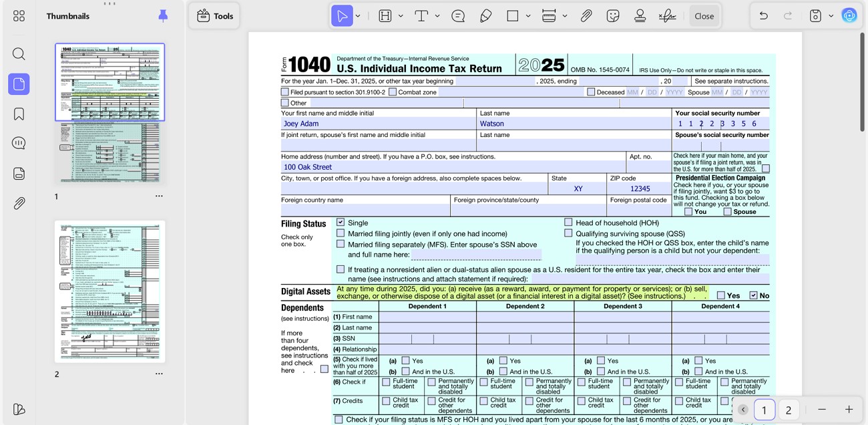This screenshot has height=425, width=868.
Task: Select the page 2 thumbnail
Action: (110, 291)
